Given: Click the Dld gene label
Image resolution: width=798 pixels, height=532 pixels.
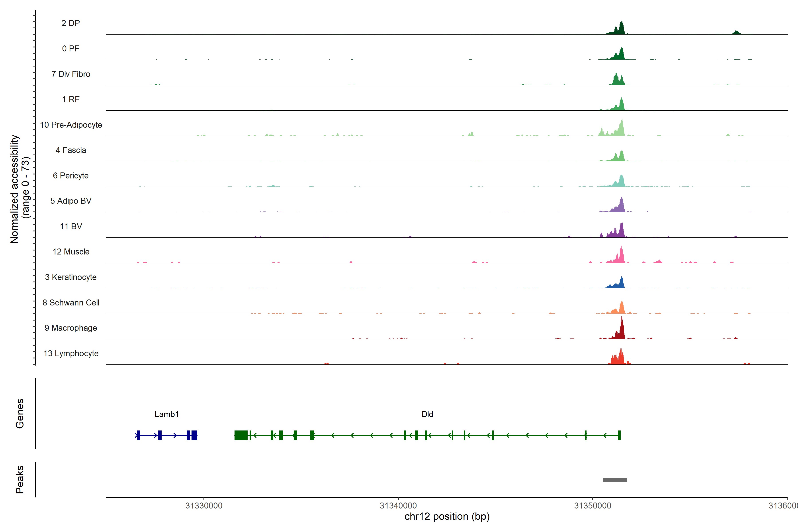Looking at the screenshot, I should [427, 414].
